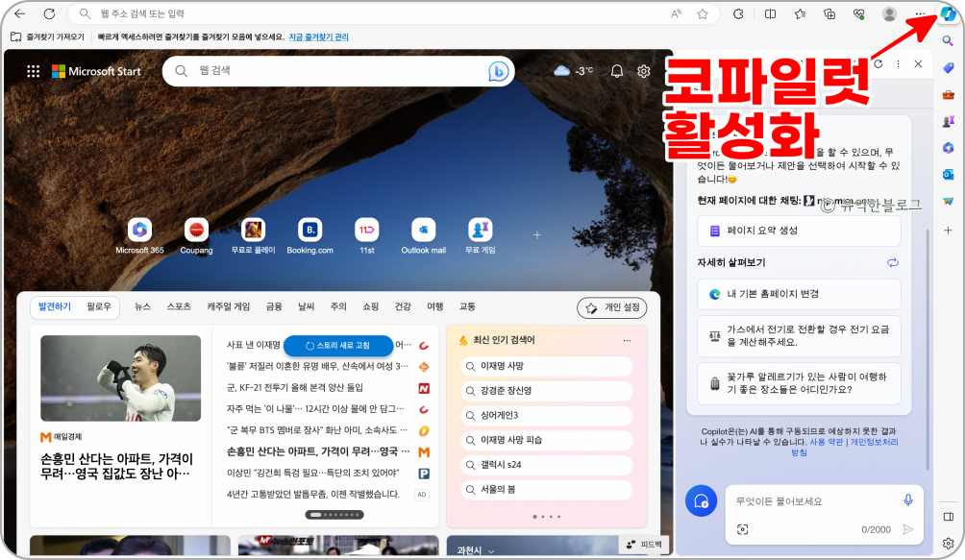Refresh Copilot suggestions under 자세히 살펴보기
965x560 pixels.
click(x=893, y=262)
